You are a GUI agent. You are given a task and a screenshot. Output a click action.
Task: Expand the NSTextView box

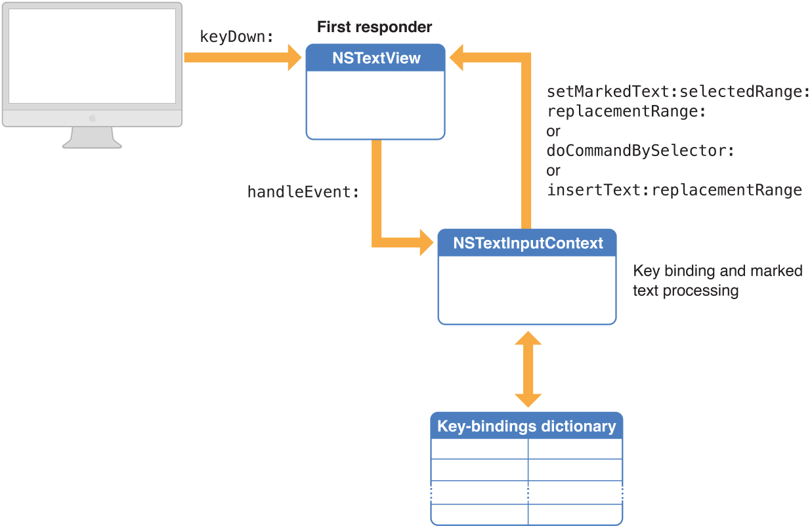click(x=375, y=105)
